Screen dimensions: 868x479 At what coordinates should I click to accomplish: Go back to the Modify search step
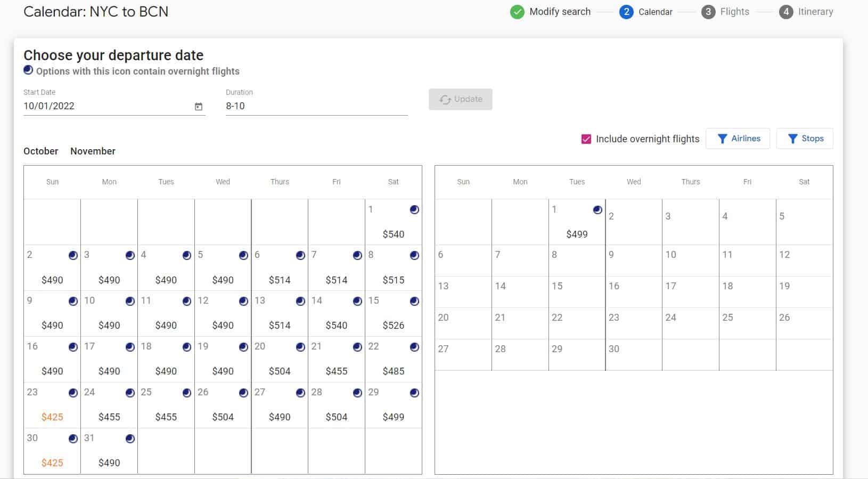(x=560, y=12)
